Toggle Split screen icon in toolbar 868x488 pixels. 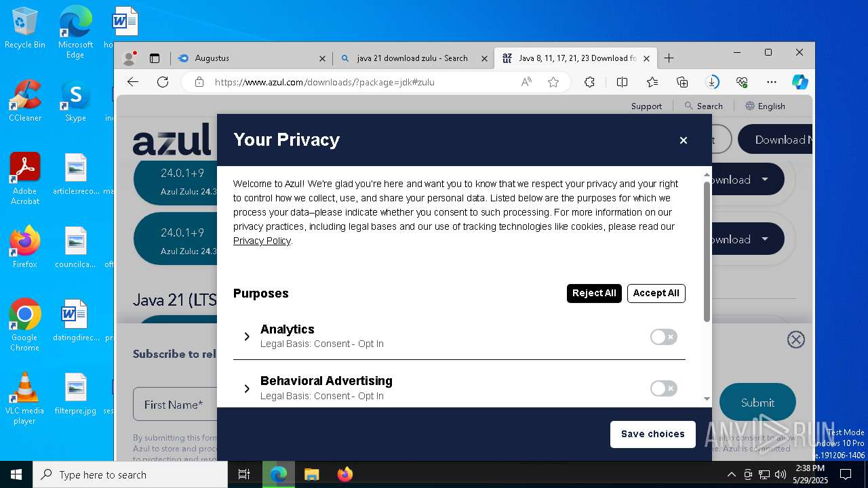coord(622,82)
